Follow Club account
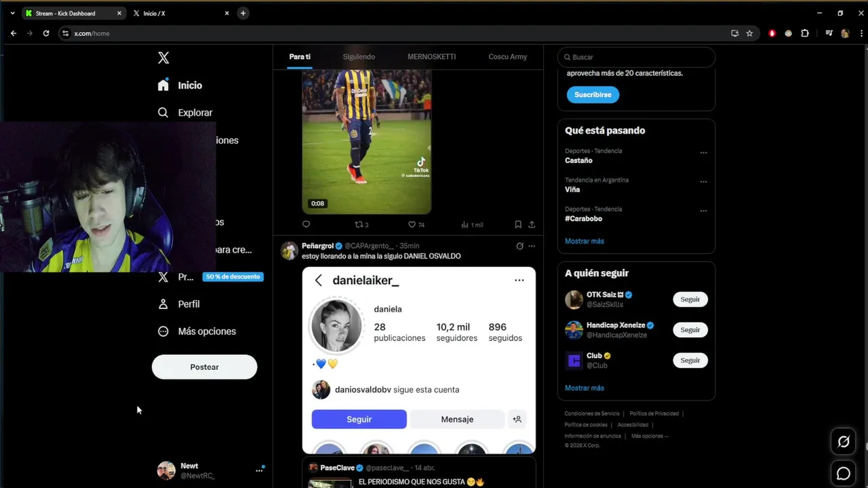The height and width of the screenshot is (488, 868). point(690,361)
